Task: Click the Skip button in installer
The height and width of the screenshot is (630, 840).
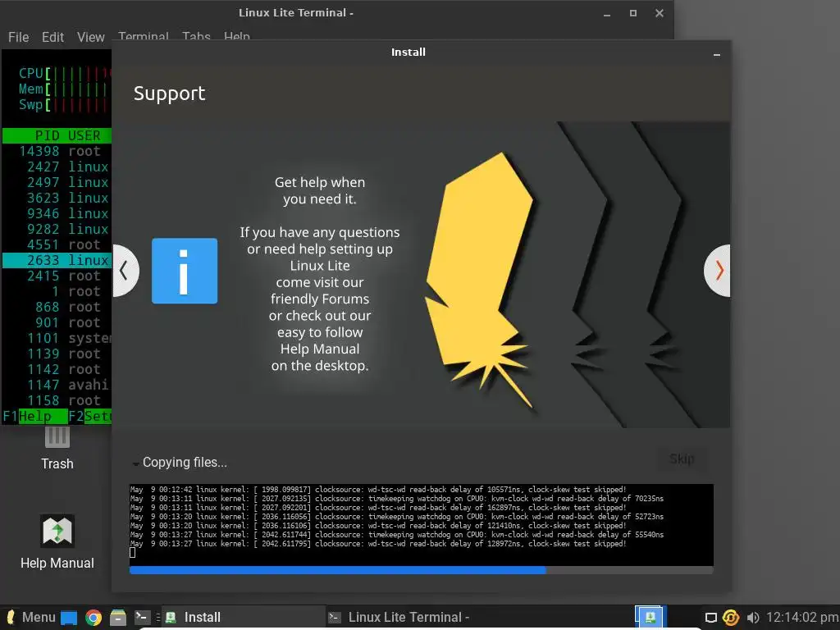Action: (682, 459)
